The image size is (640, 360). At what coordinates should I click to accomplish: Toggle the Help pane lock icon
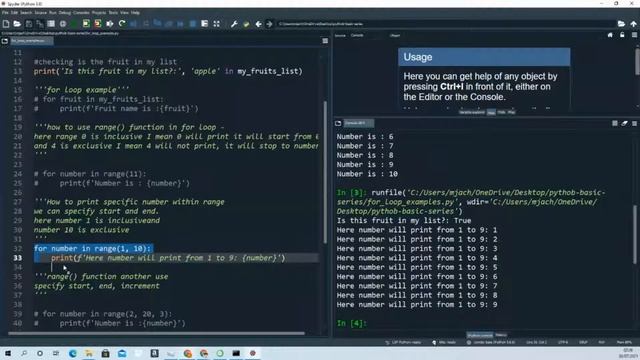(x=622, y=35)
